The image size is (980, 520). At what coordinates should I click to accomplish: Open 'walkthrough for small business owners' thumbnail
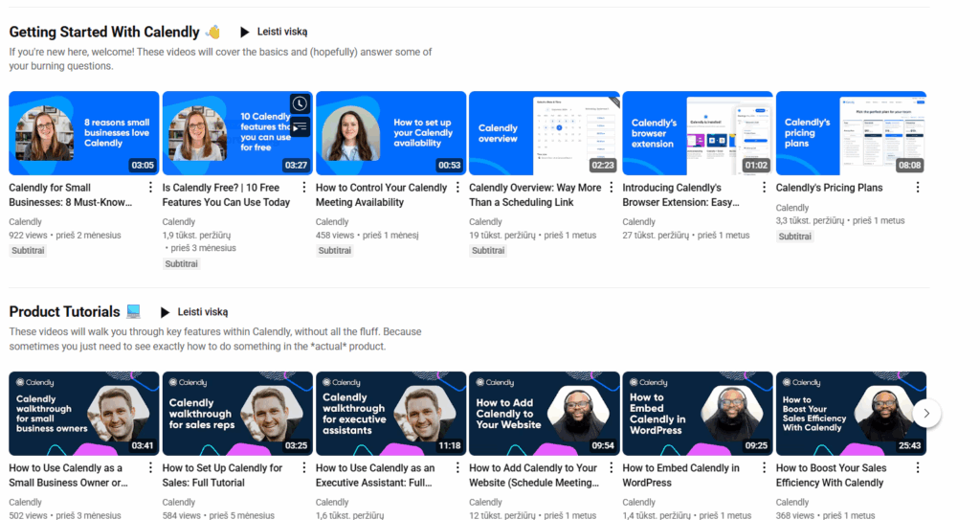click(x=84, y=413)
